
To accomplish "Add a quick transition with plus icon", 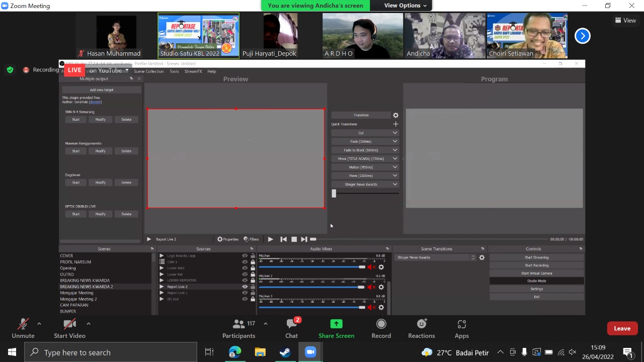I will pos(395,124).
